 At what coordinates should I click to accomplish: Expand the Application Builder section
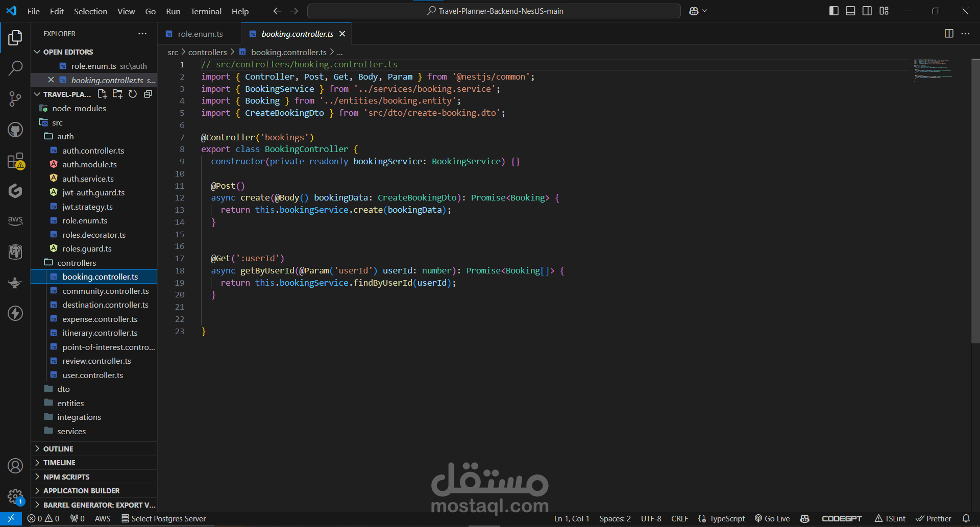click(94, 491)
